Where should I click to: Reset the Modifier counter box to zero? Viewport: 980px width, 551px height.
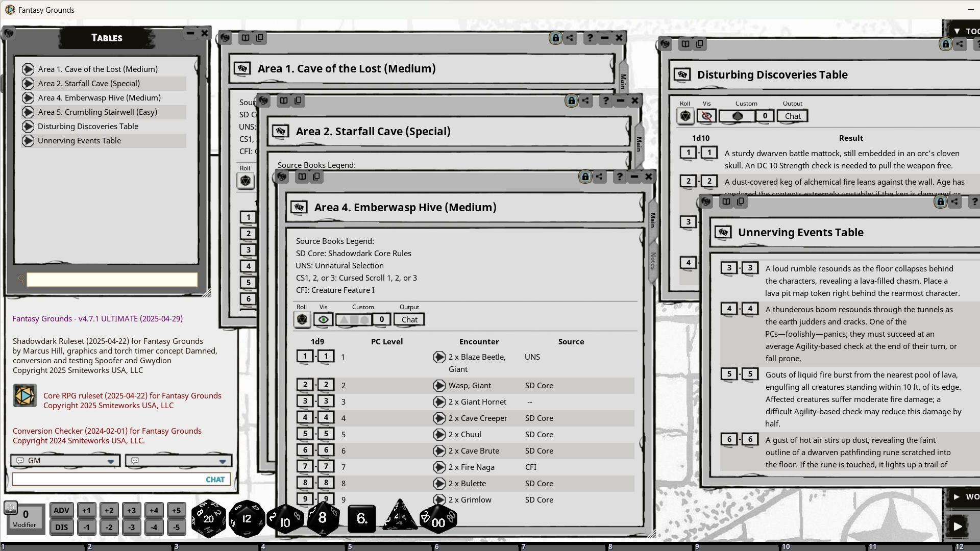25,514
